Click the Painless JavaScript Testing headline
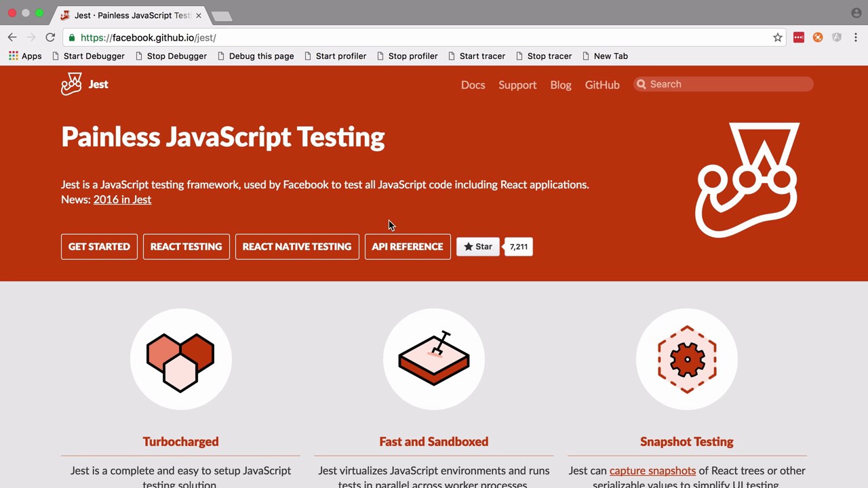The image size is (868, 488). tap(223, 137)
